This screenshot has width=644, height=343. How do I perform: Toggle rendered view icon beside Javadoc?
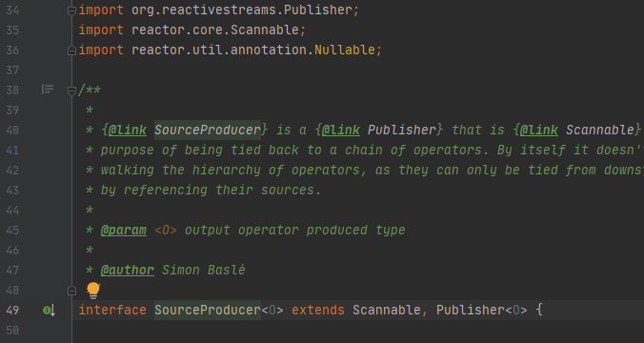pyautogui.click(x=48, y=90)
